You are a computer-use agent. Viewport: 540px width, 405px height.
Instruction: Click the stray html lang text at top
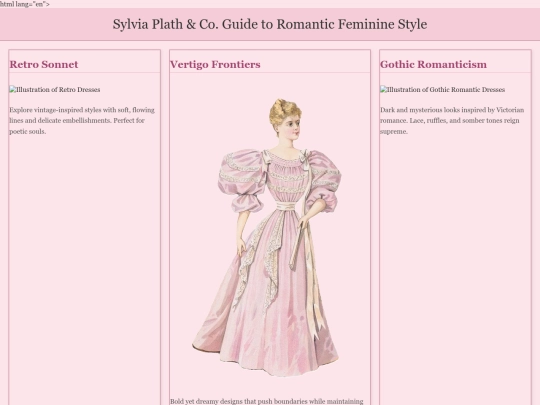(x=25, y=4)
